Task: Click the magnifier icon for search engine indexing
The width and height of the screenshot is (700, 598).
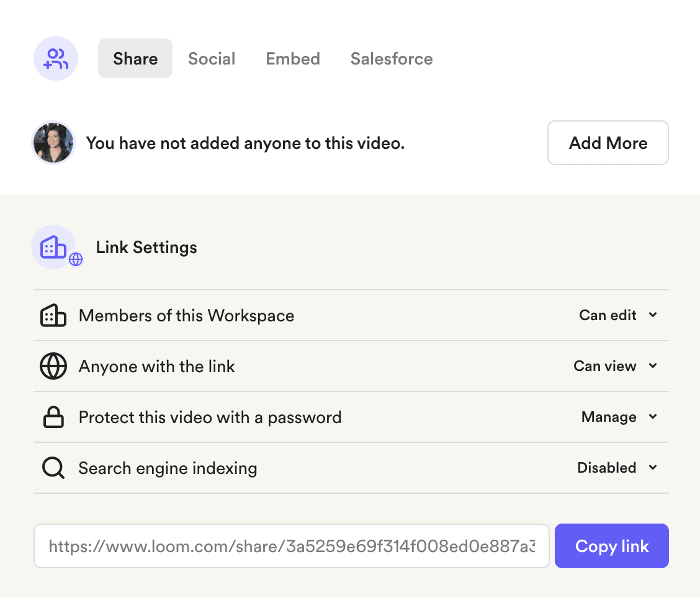Action: pyautogui.click(x=53, y=468)
